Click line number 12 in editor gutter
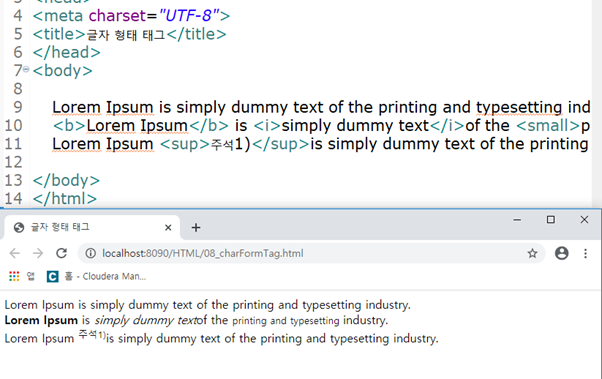Viewport: 602px width, 379px height. click(13, 162)
